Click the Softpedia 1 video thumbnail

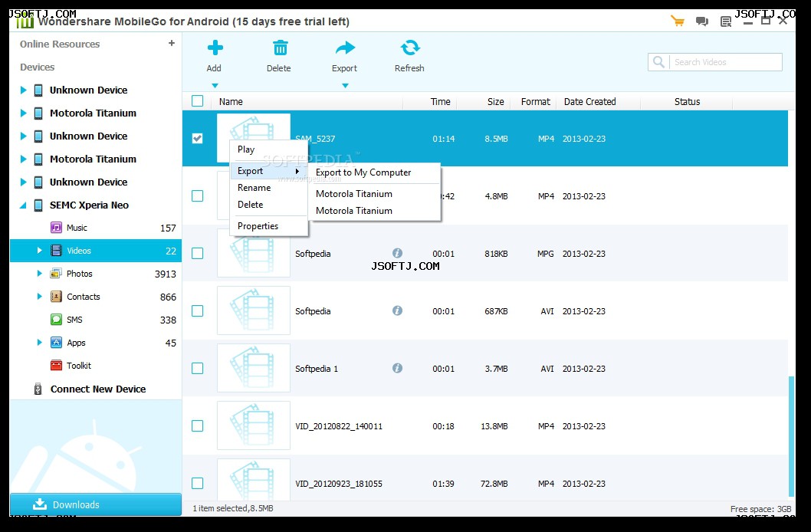coord(254,368)
